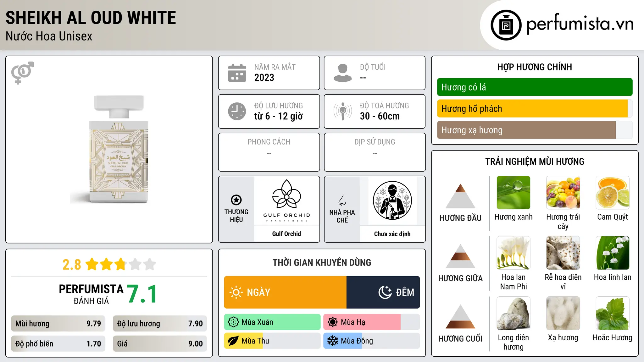Click the 2.8 star rating value
This screenshot has height=362, width=644.
(72, 265)
